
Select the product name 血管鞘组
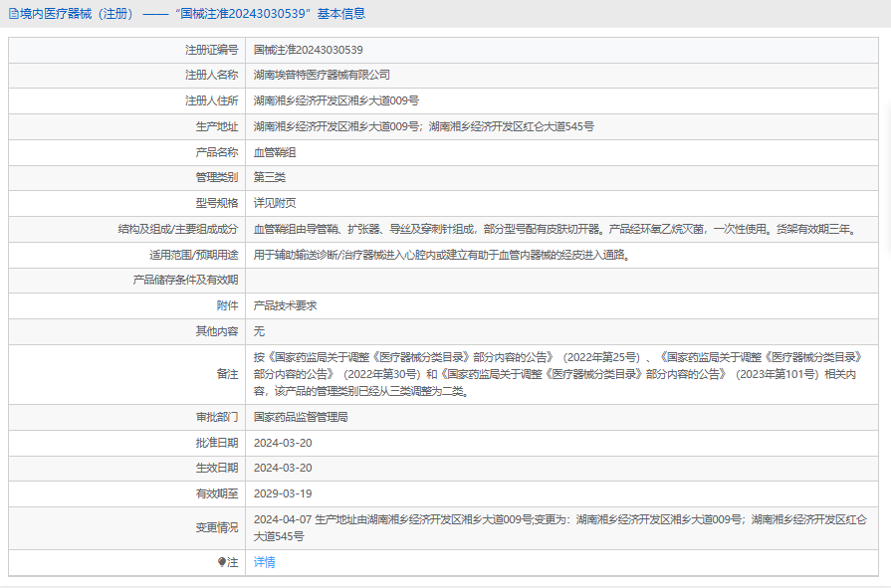(275, 152)
